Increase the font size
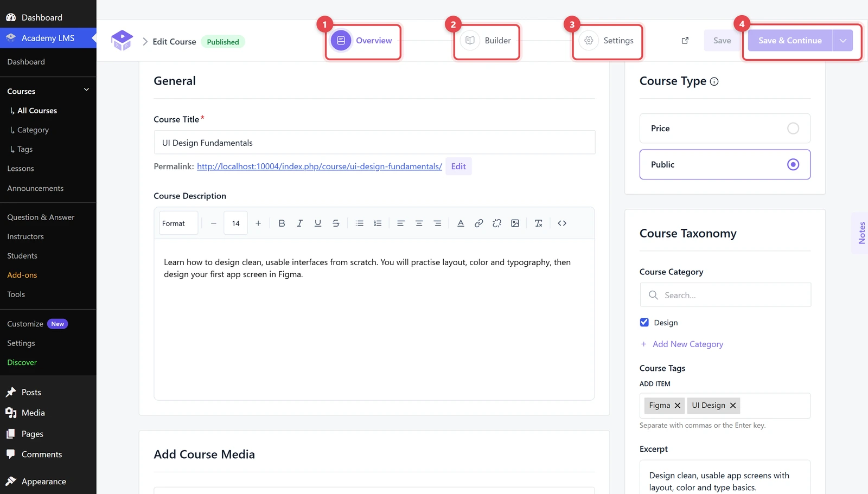The width and height of the screenshot is (868, 494). click(258, 223)
